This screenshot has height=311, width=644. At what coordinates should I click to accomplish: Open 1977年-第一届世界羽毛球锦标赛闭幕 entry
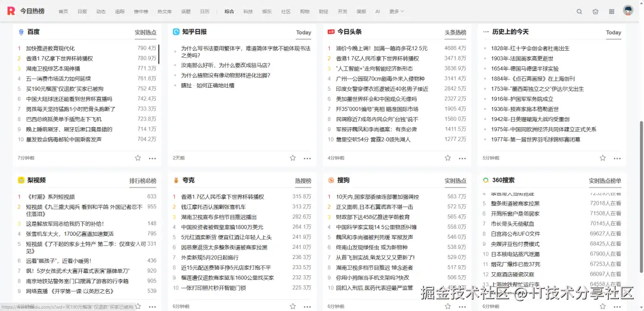[x=535, y=140]
